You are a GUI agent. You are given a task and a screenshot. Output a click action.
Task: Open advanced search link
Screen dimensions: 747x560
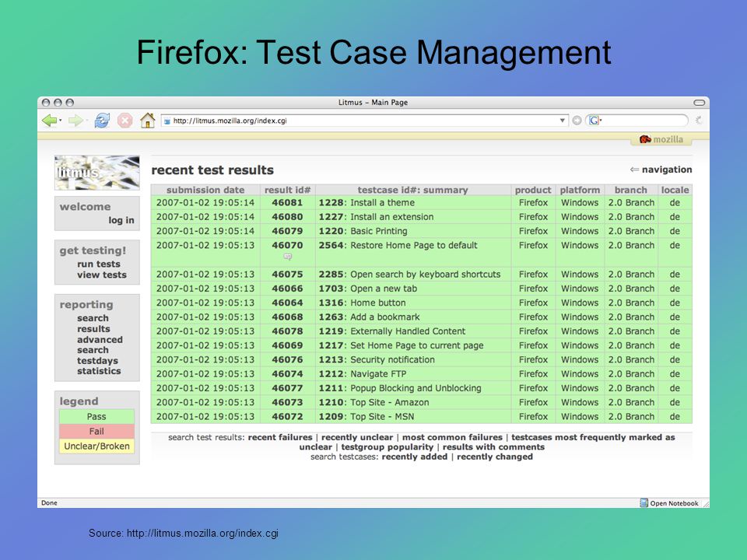pos(100,345)
